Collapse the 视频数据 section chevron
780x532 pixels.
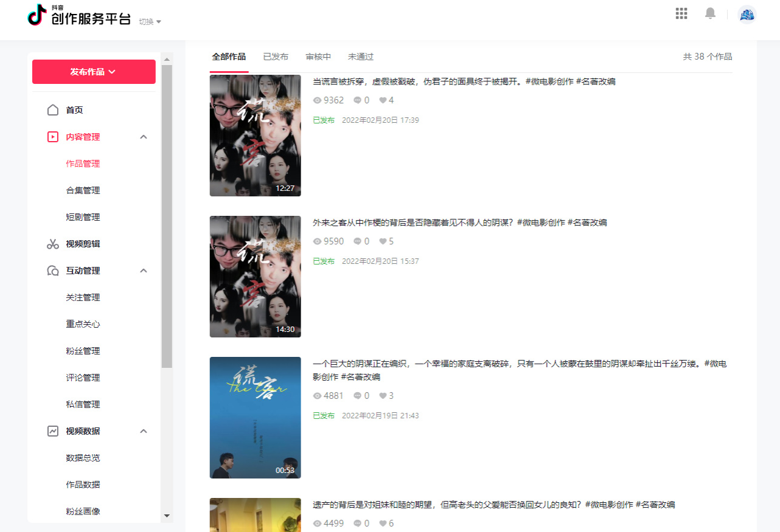[x=144, y=431]
